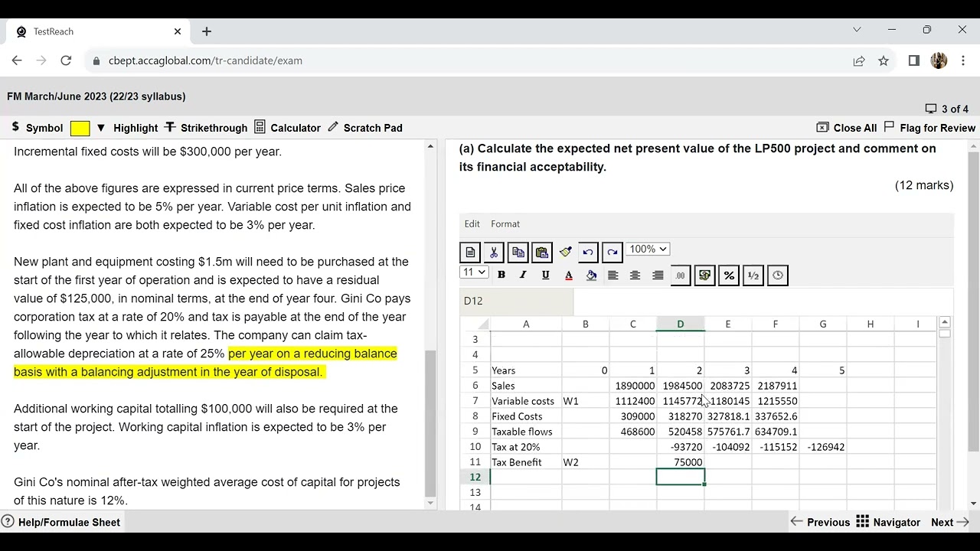Open tab search chevron
980x551 pixels.
point(857,30)
